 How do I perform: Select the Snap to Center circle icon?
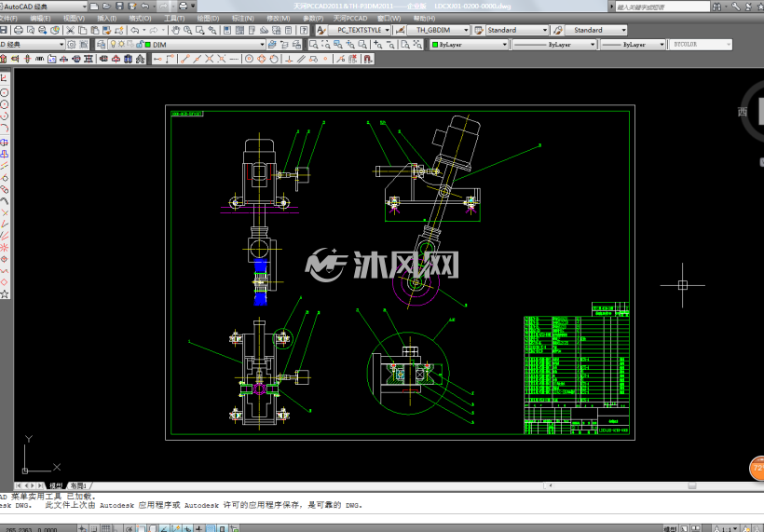[250, 59]
